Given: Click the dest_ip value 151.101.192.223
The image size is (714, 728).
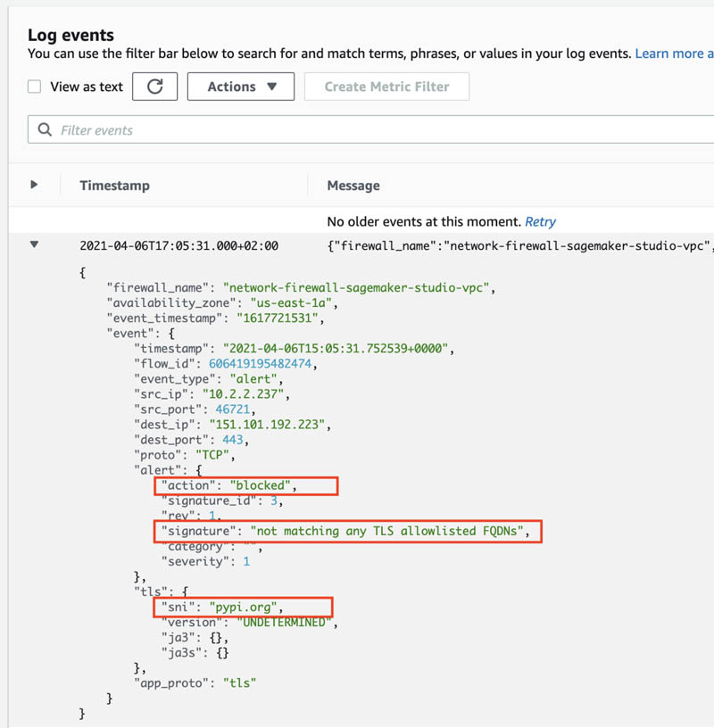Looking at the screenshot, I should [267, 425].
